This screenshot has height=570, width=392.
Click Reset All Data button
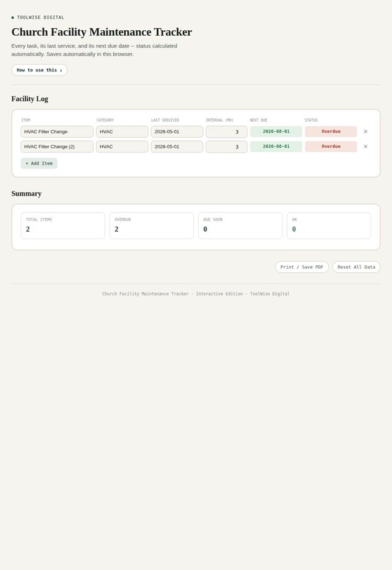click(356, 267)
